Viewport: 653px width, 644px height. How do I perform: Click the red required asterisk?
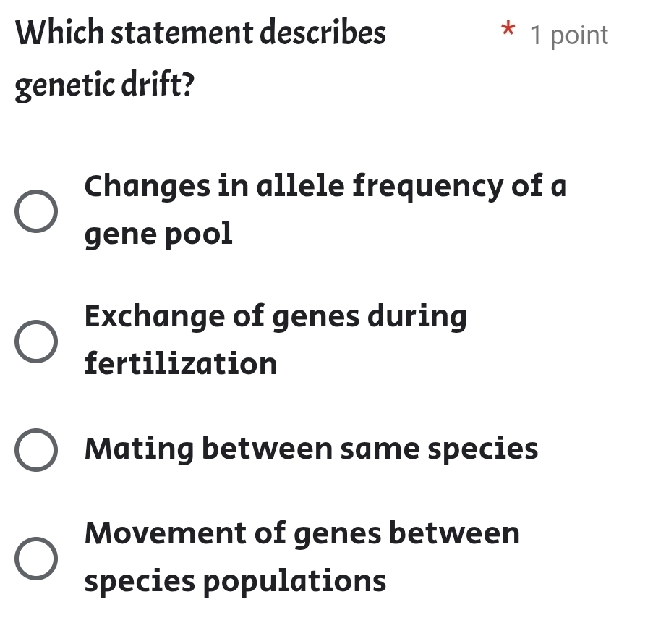[x=508, y=30]
